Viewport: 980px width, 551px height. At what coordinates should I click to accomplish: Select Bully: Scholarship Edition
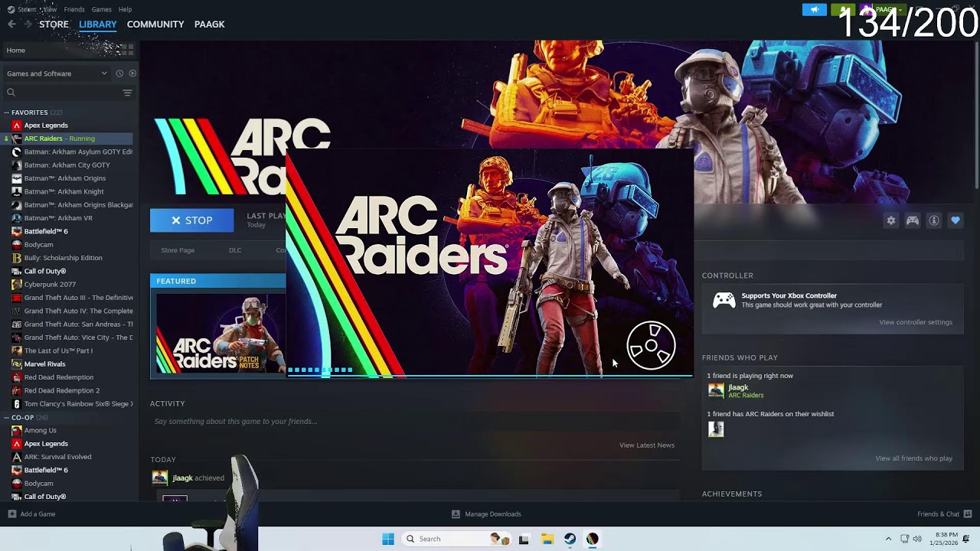tap(63, 258)
